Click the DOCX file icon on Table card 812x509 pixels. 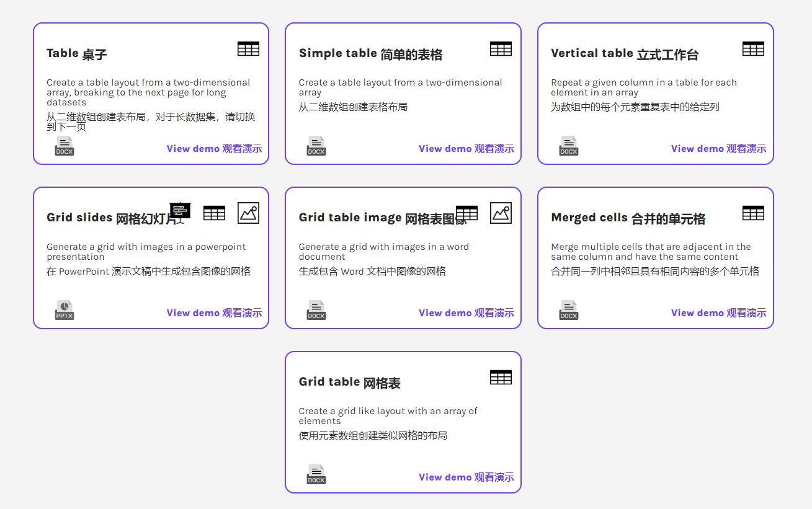65,146
